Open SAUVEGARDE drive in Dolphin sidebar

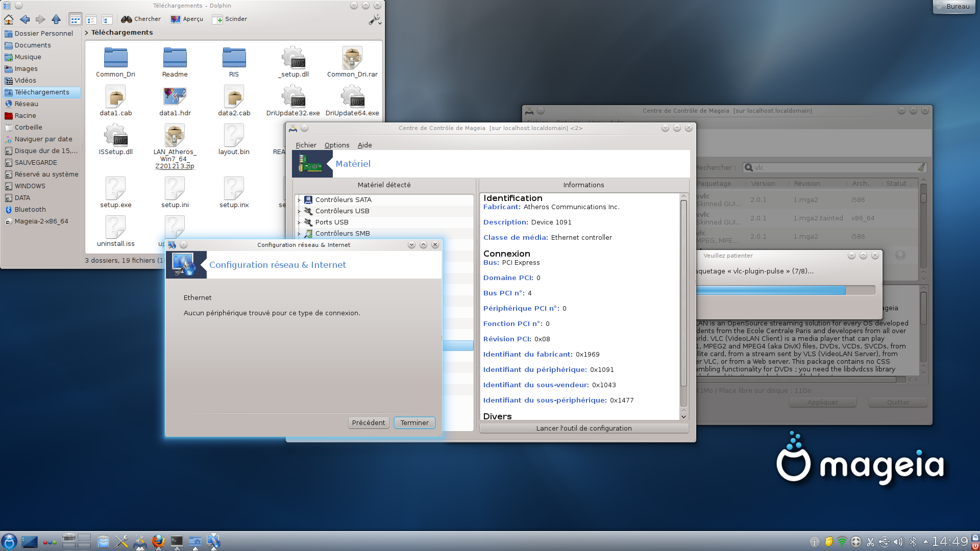tap(36, 163)
